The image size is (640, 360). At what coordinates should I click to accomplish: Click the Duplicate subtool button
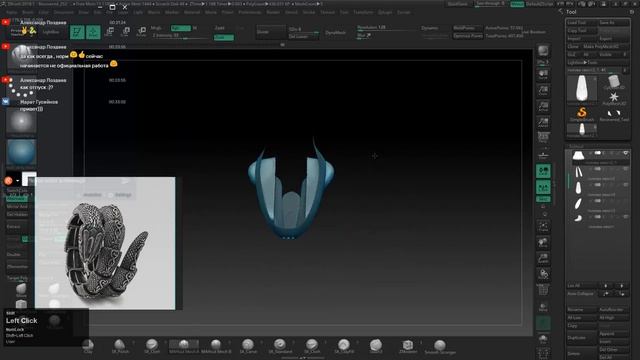point(582,338)
